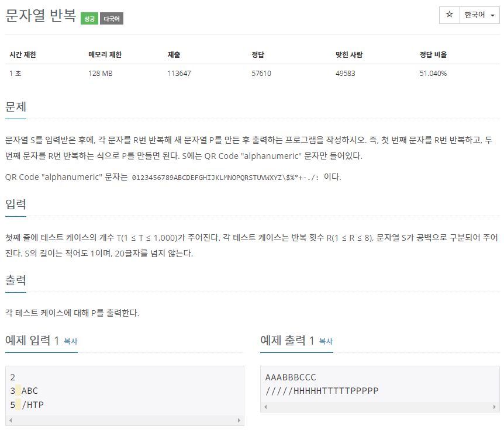This screenshot has height=430, width=504.
Task: Click the 출력 section heading
Action: click(16, 280)
